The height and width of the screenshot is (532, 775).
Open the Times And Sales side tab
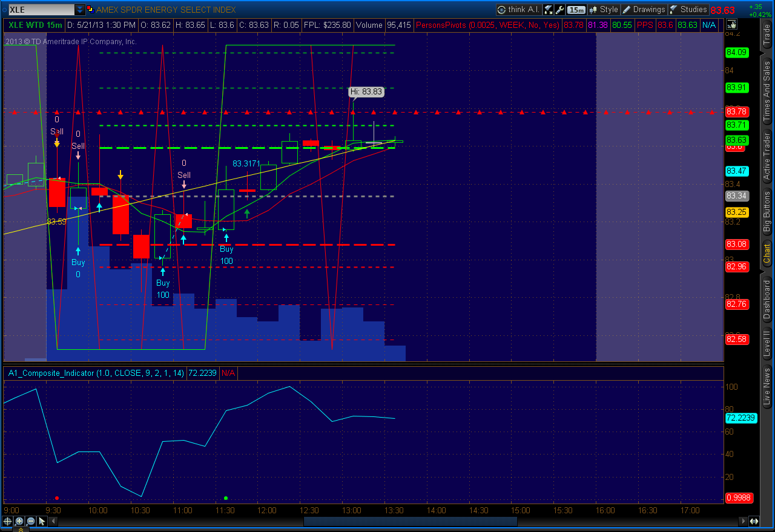tap(767, 90)
